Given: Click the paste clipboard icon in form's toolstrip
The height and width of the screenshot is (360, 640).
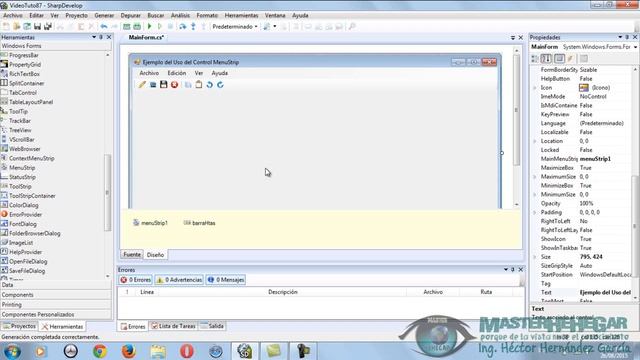Looking at the screenshot, I should coord(199,84).
